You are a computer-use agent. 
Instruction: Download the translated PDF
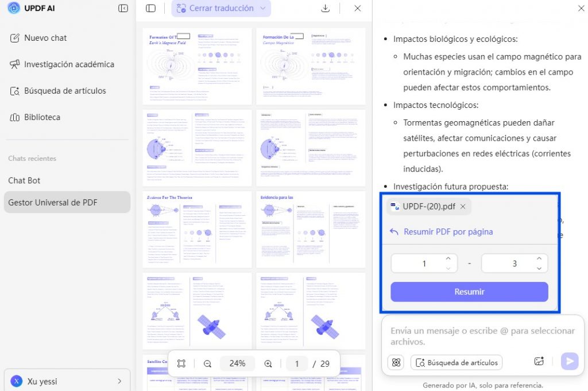click(x=326, y=8)
